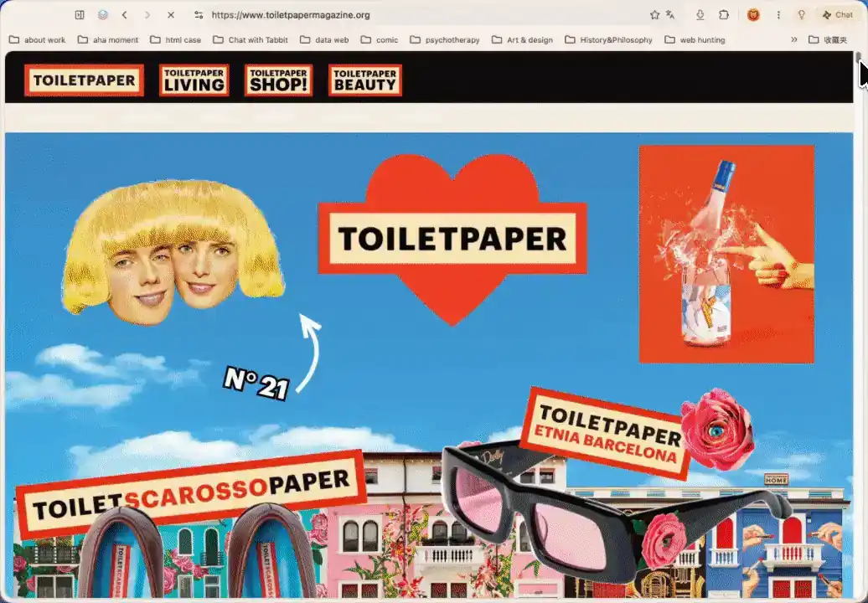868x603 pixels.
Task: Toggle the browser sidebar panel icon
Action: [80, 15]
